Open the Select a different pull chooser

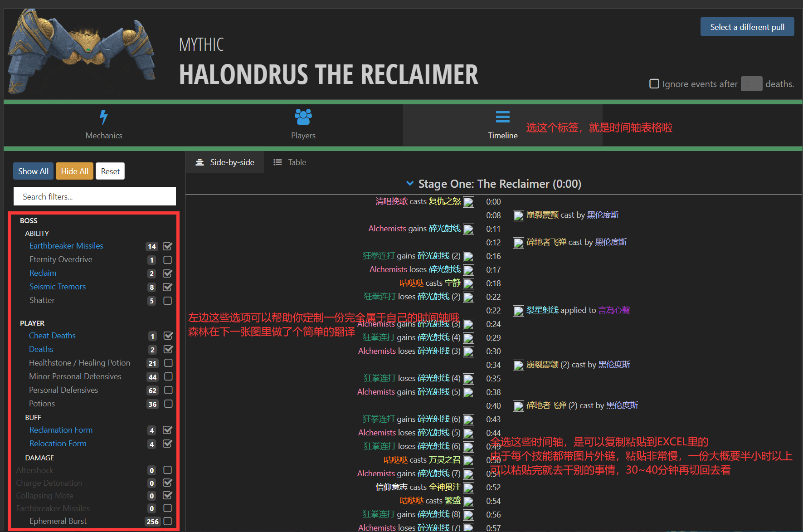[747, 27]
